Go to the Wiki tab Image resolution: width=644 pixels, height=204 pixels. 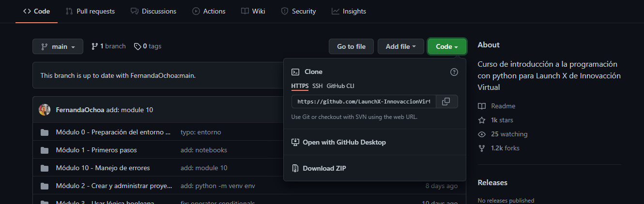pos(253,11)
